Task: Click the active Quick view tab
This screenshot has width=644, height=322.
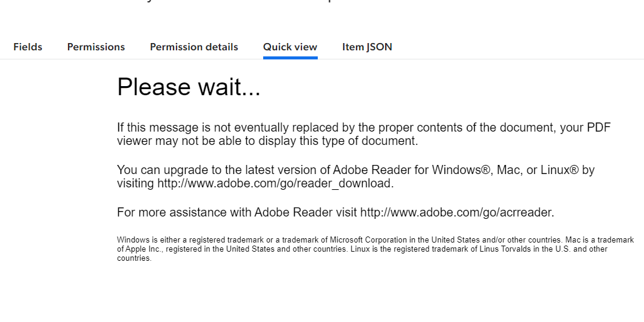Action: click(290, 47)
